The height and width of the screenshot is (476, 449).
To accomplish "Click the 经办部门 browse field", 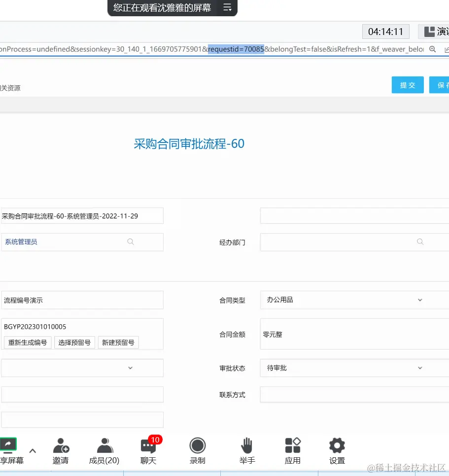I will point(354,242).
